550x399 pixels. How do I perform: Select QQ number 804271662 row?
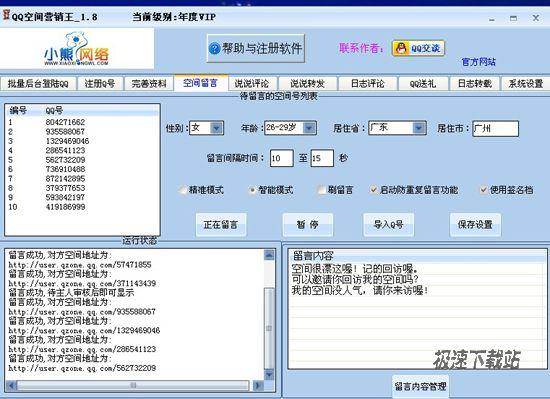click(x=82, y=122)
